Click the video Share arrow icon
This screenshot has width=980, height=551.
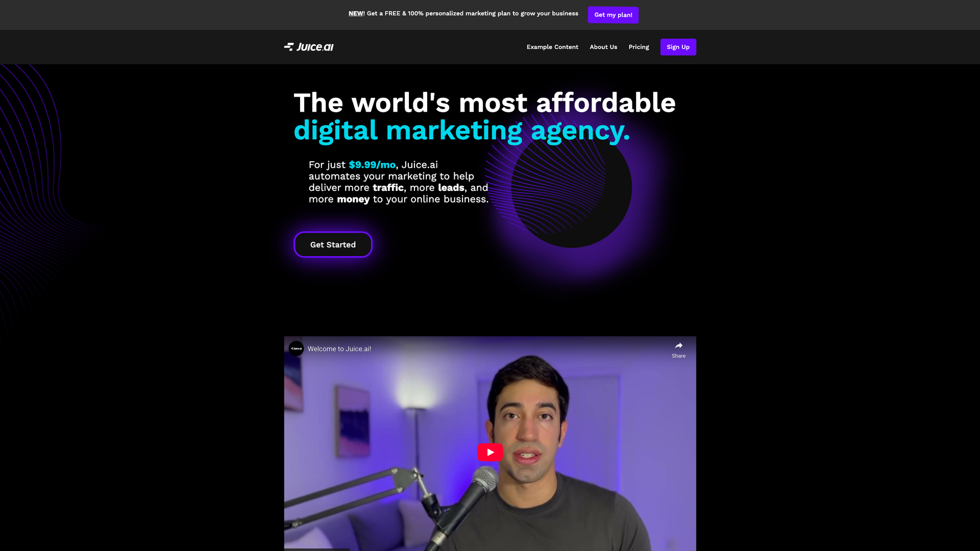tap(678, 346)
